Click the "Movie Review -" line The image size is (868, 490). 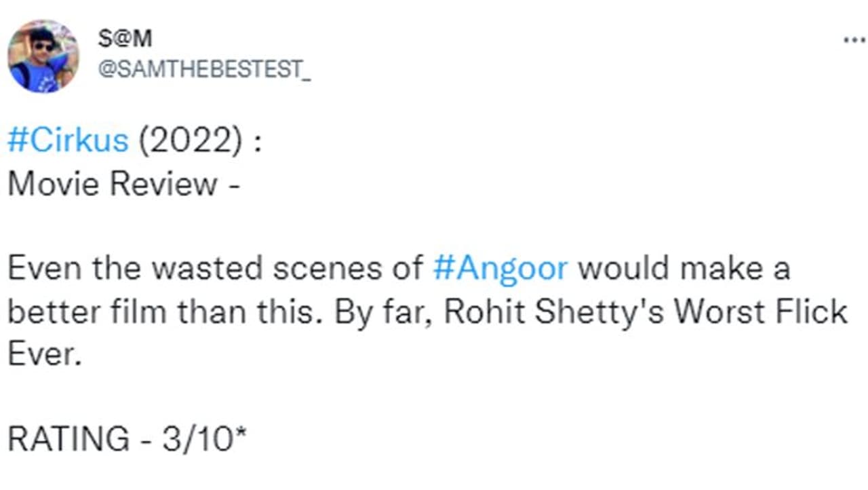pos(124,183)
